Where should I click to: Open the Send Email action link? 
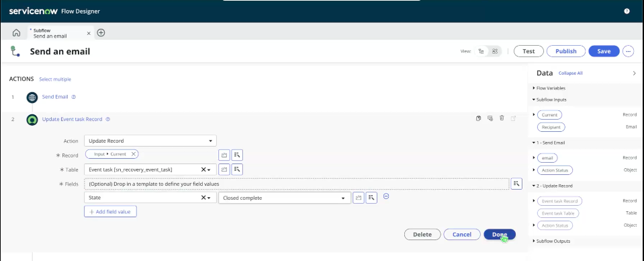tap(55, 97)
